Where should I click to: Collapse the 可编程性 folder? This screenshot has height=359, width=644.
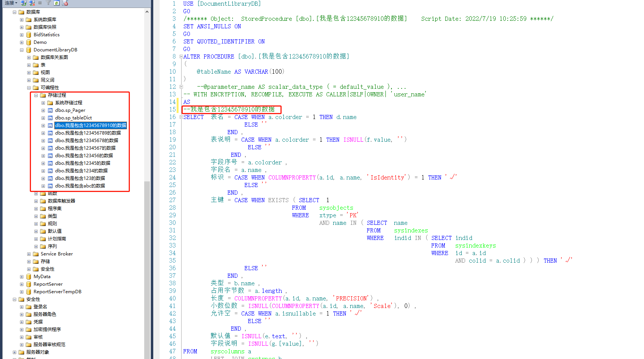point(29,88)
